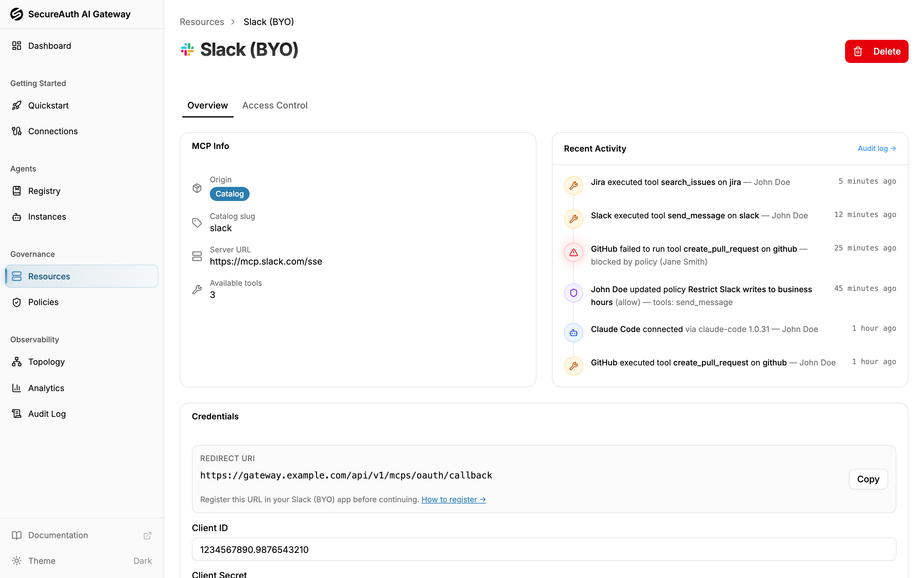
Task: Click the robot icon for Claude Code connected
Action: pyautogui.click(x=574, y=333)
